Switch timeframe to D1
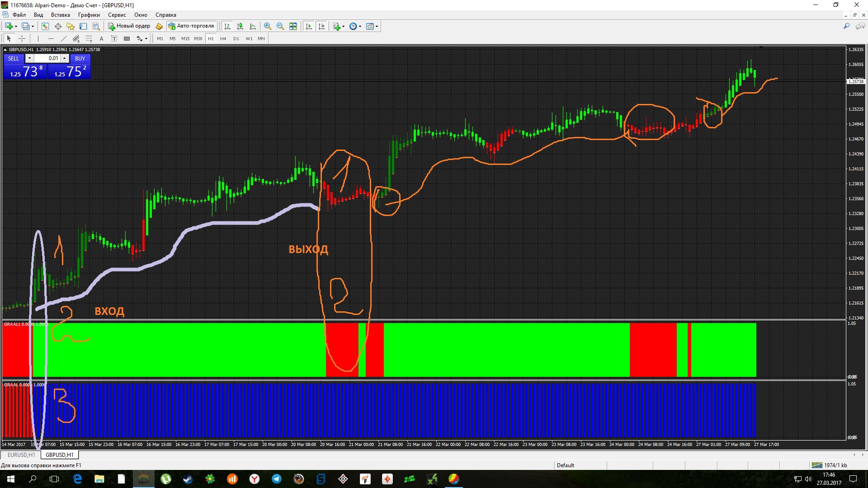 coord(236,38)
